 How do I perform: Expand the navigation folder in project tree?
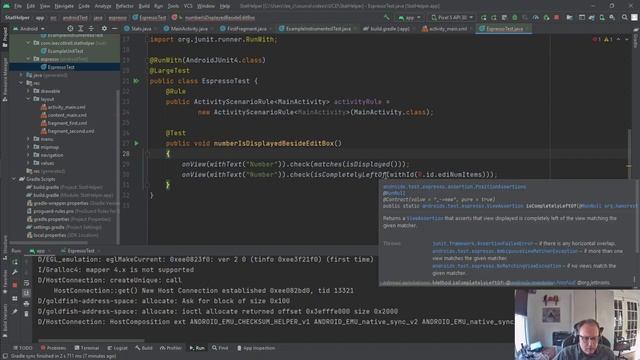tap(28, 155)
